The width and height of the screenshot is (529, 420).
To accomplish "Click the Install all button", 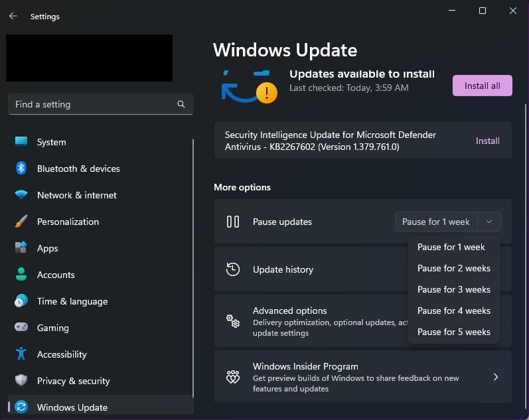I will pos(482,86).
